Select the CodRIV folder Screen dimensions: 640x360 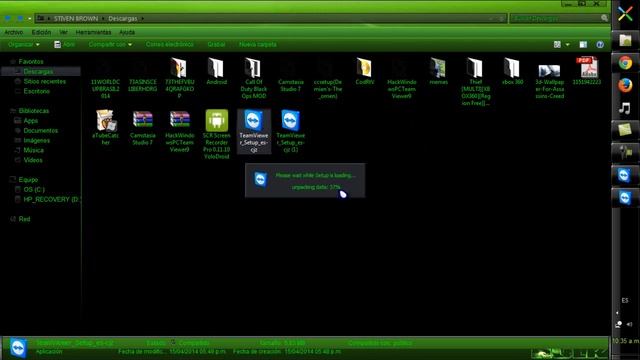(x=364, y=71)
